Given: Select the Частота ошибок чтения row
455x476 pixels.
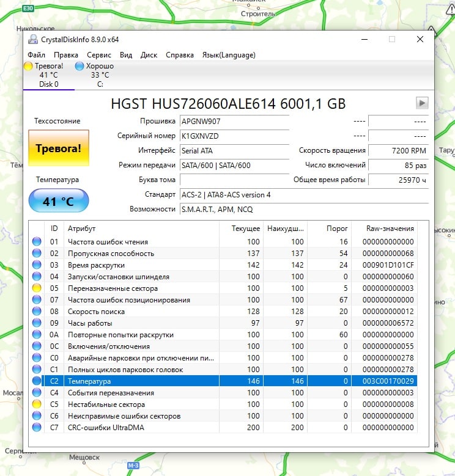Looking at the screenshot, I should 223,241.
